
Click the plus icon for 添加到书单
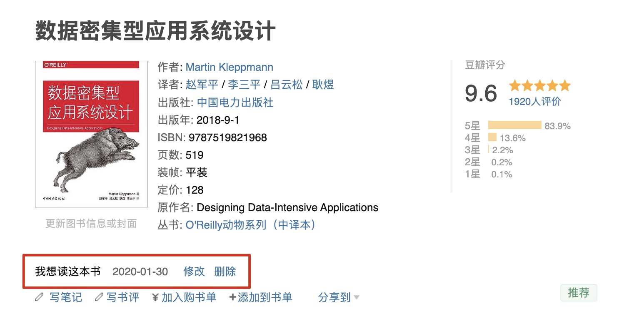tap(233, 297)
